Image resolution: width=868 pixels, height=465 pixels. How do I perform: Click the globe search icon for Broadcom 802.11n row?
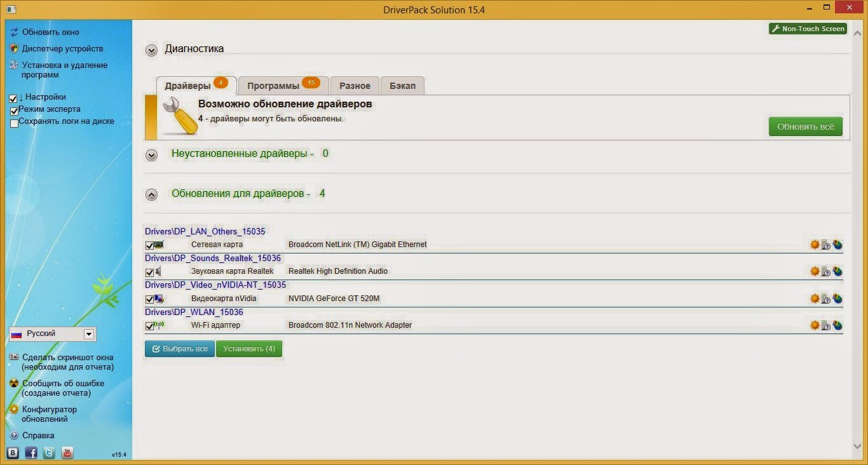click(x=837, y=325)
